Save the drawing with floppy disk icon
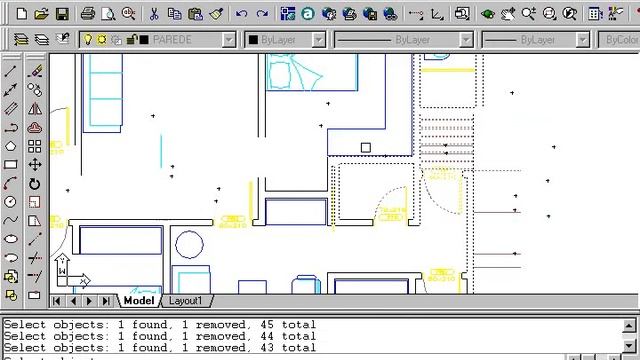 [62, 14]
